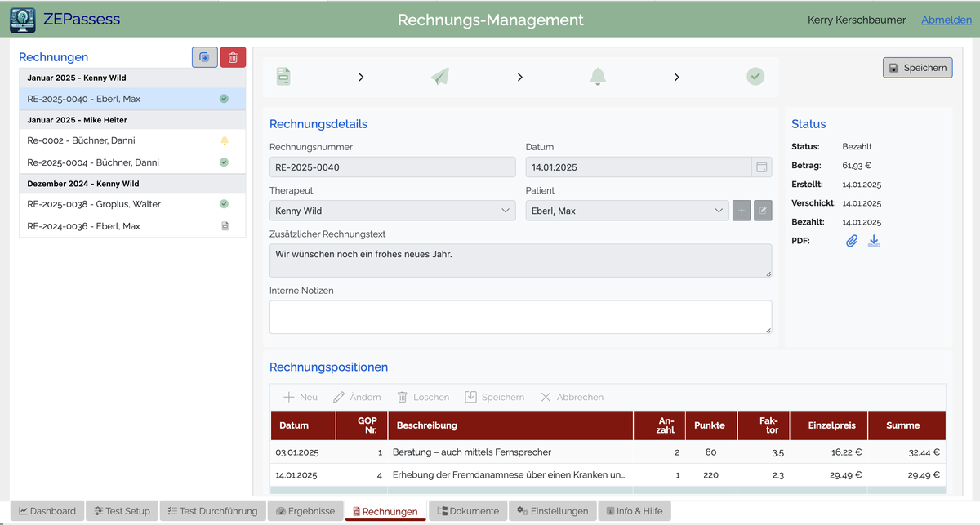Switch to the Dokumente tab

point(468,511)
